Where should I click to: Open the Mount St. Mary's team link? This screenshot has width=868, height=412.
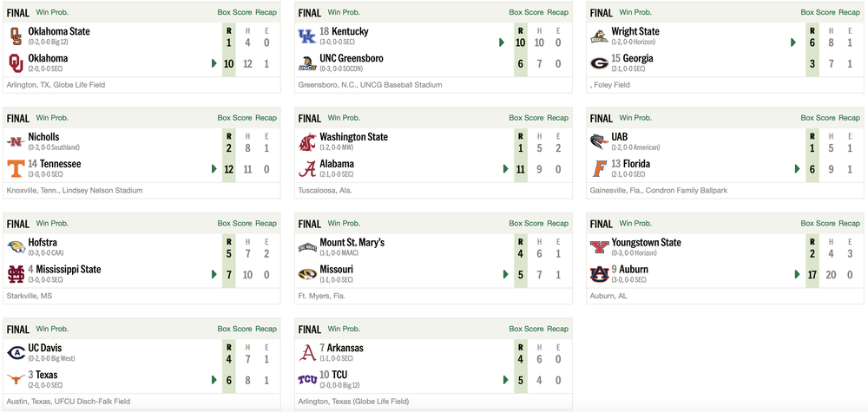[352, 242]
